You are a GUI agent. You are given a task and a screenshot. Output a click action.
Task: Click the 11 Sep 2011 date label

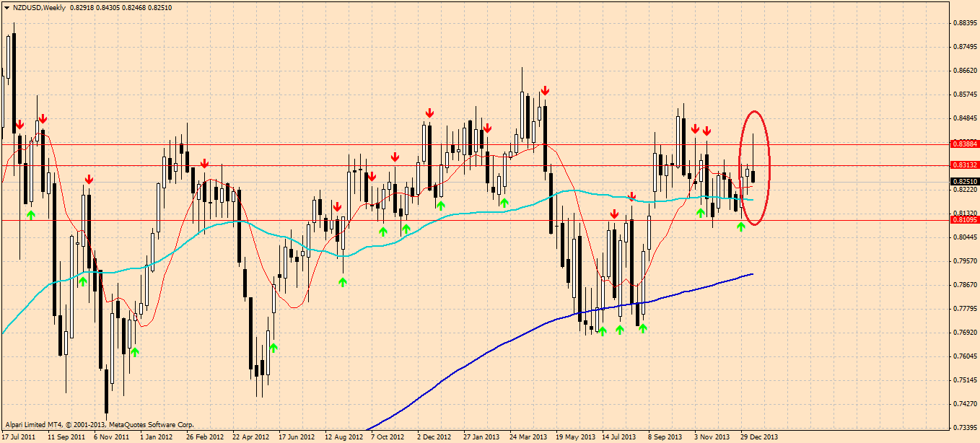coord(66,437)
